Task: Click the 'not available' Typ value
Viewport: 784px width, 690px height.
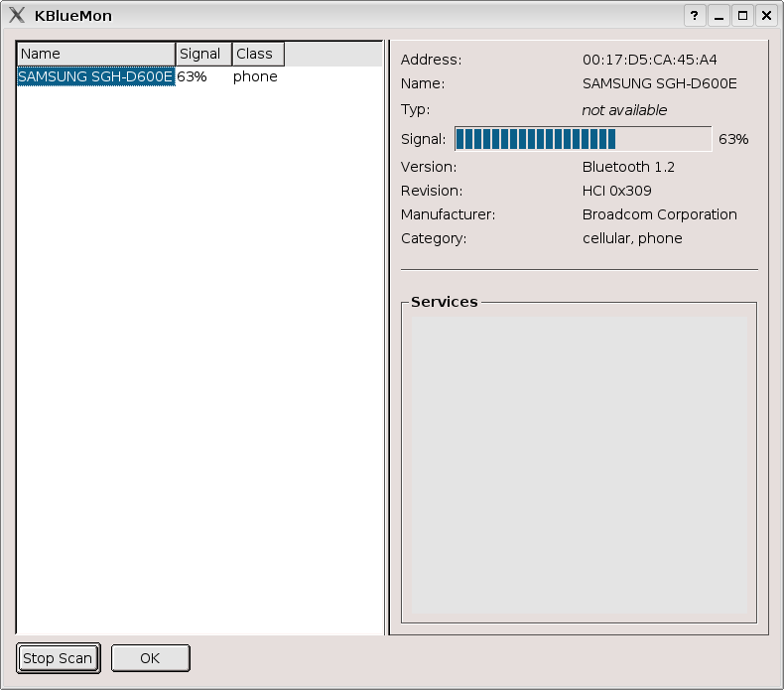Action: coord(624,110)
